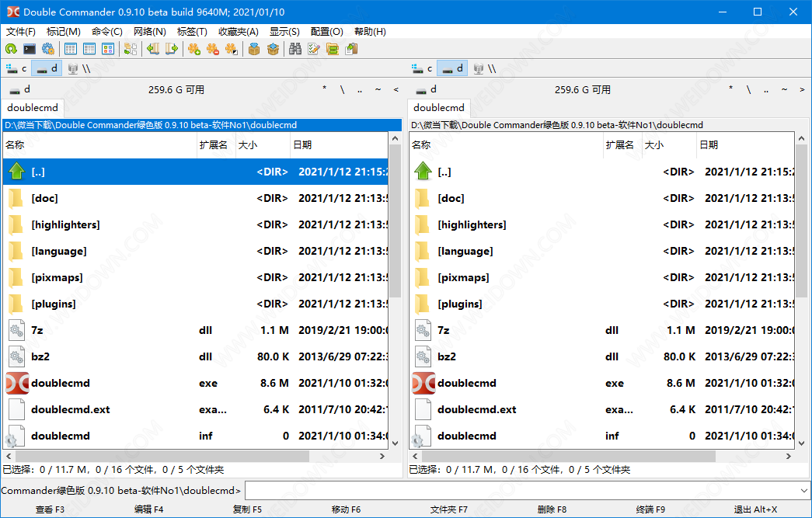Open network drive \\ in right panel
812x518 pixels.
(x=484, y=68)
